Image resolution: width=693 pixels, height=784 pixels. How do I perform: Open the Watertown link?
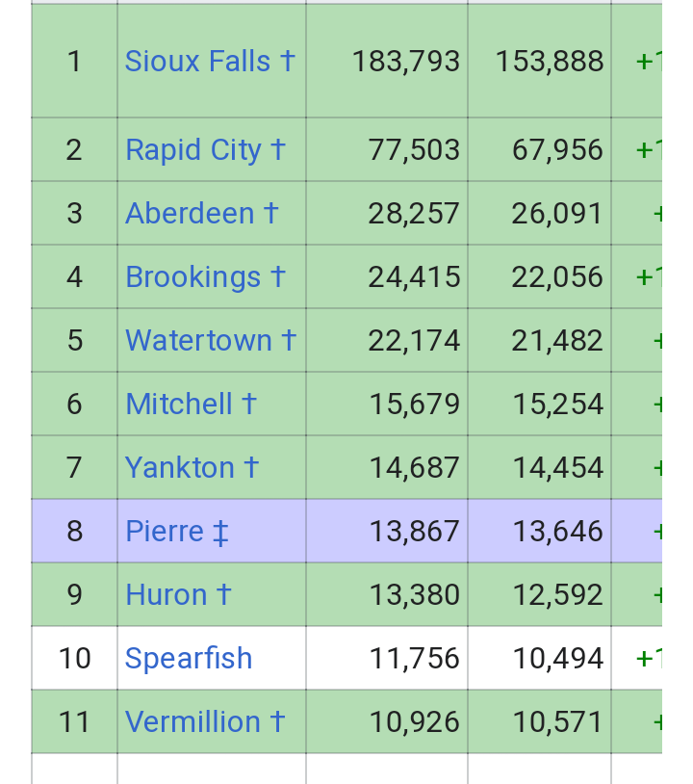198,341
